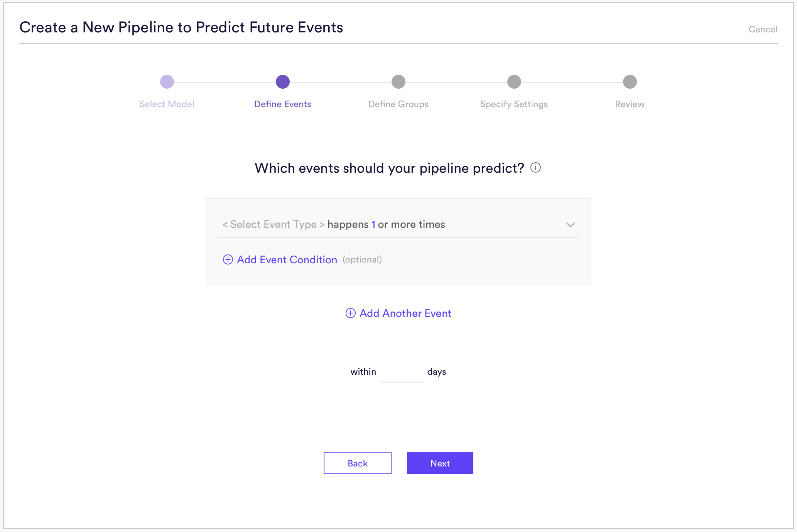This screenshot has width=797, height=532.
Task: Click the plus icon for Add Another Event
Action: [350, 313]
